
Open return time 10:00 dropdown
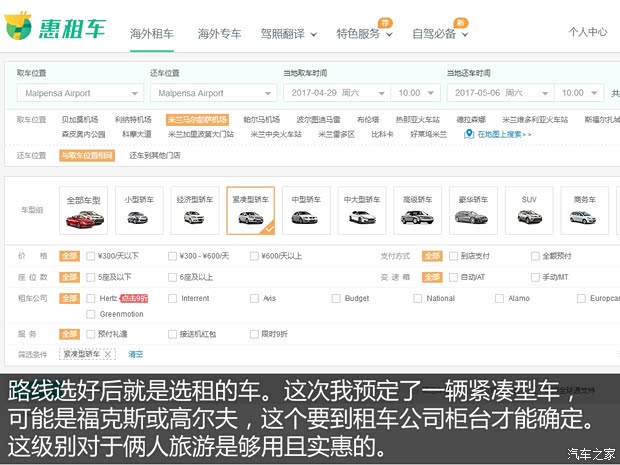[579, 93]
